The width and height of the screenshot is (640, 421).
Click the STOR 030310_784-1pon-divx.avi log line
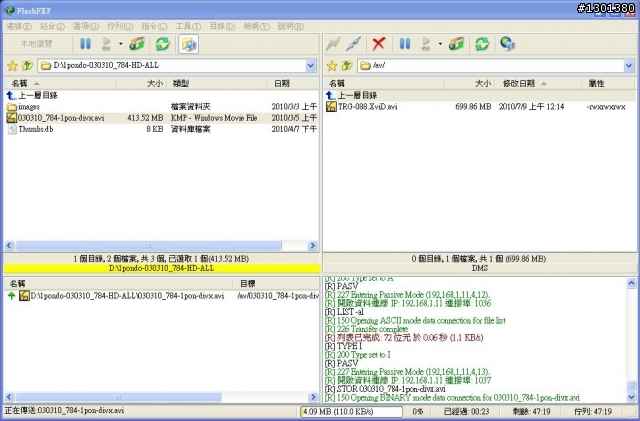385,389
